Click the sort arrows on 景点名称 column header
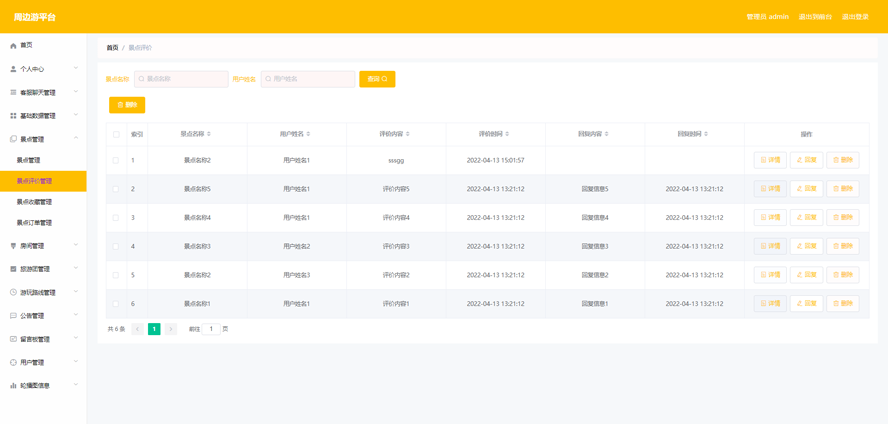Screen dimensions: 888x424 tap(209, 134)
